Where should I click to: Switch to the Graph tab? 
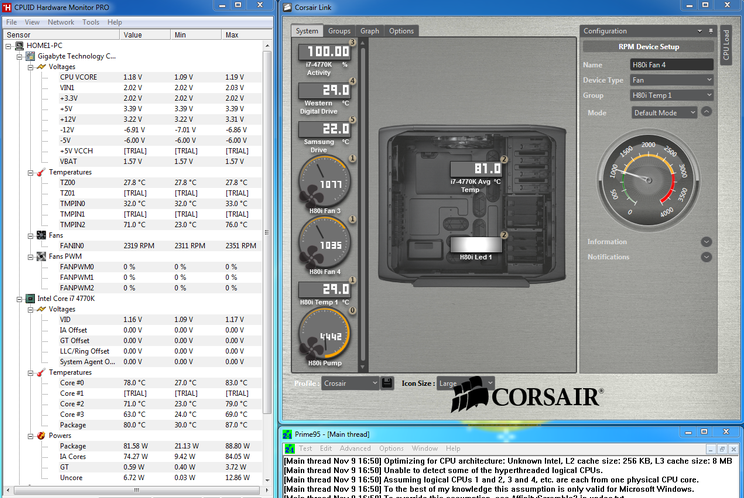[369, 31]
